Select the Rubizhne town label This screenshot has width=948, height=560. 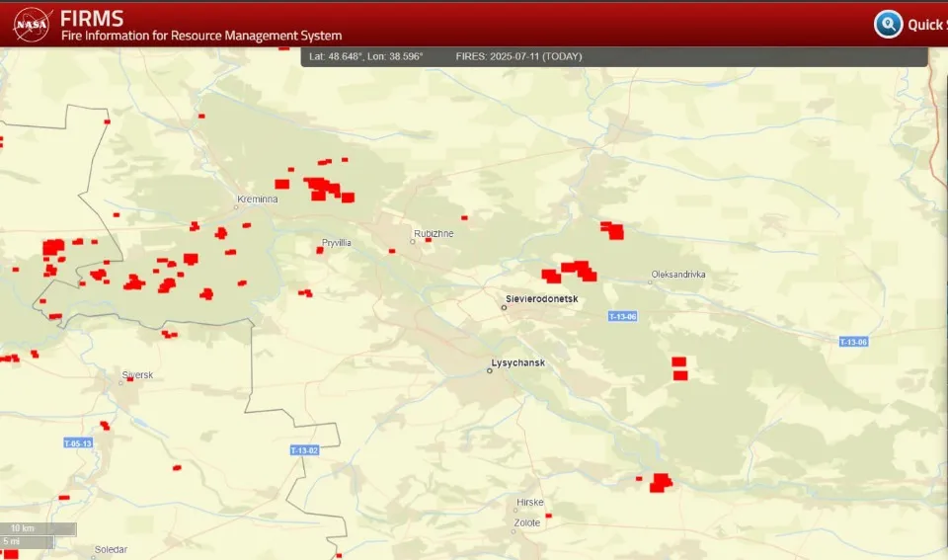click(434, 233)
